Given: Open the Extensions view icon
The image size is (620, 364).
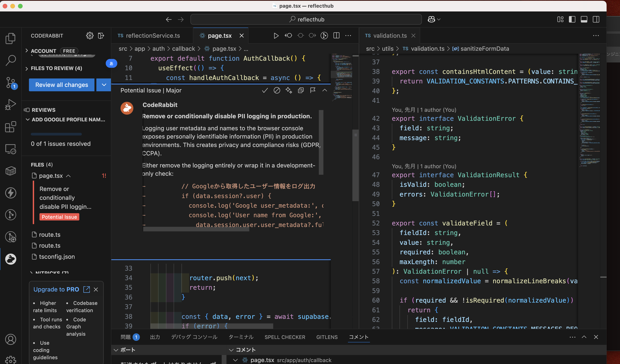Looking at the screenshot, I should [x=11, y=127].
